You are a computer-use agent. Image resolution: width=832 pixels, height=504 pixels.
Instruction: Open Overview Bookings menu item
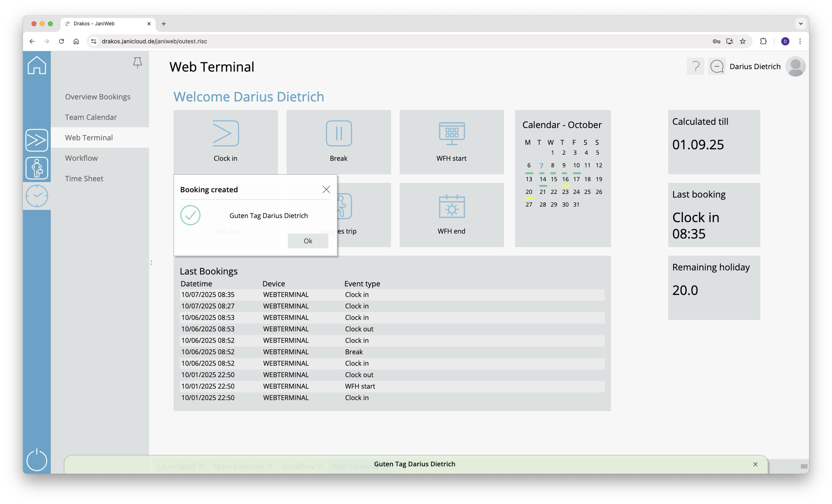(97, 97)
